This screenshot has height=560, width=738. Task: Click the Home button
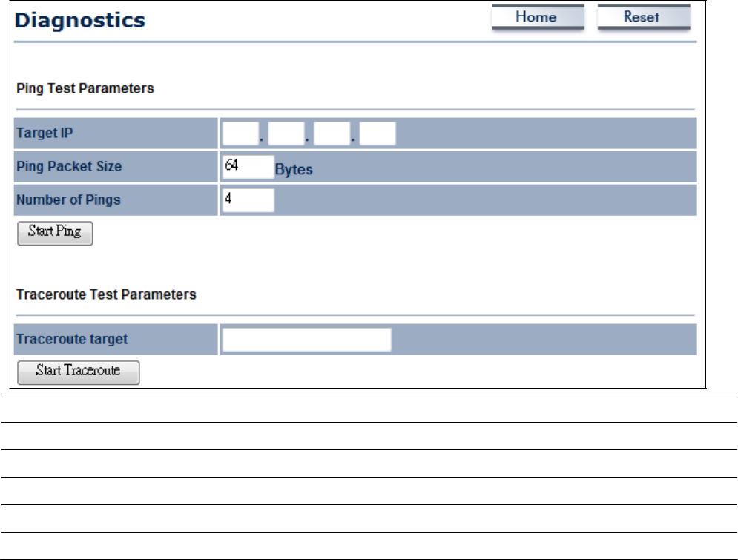pos(538,17)
